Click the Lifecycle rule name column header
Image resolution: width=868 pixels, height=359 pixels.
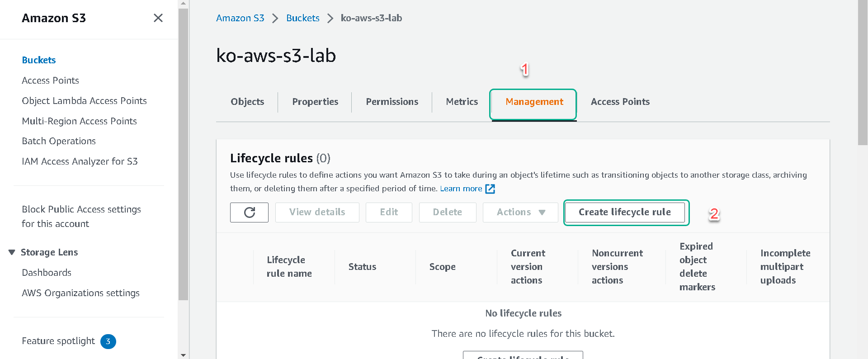[x=289, y=267]
